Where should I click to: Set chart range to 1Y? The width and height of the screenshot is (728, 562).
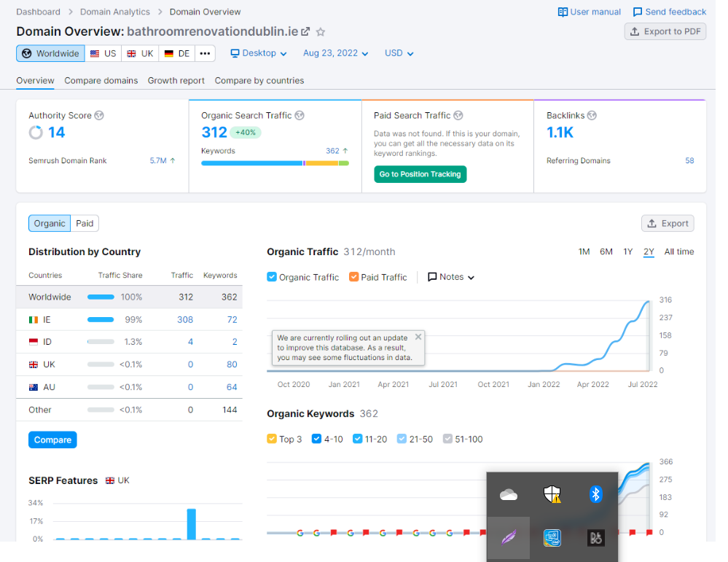click(x=627, y=251)
